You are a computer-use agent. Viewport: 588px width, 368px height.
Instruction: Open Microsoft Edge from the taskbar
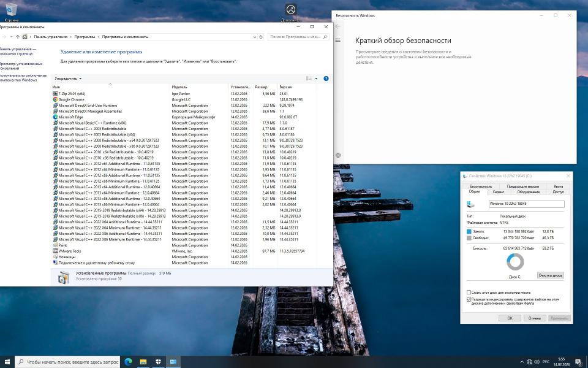pos(129,362)
